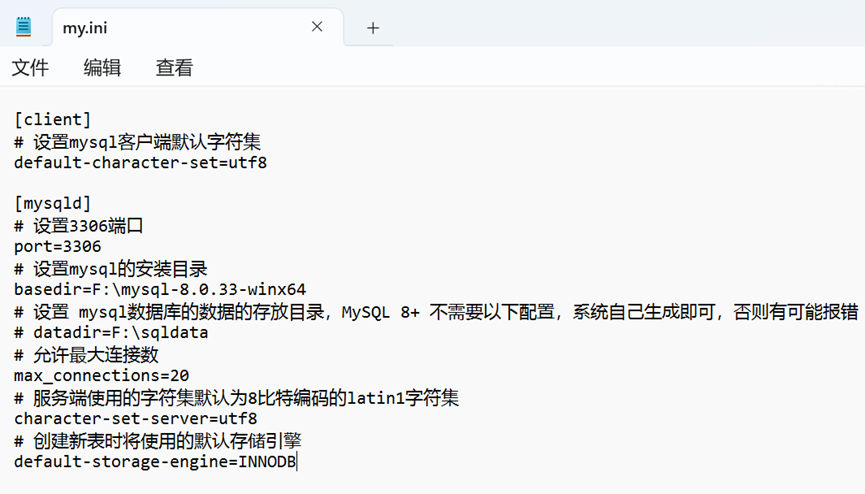The height and width of the screenshot is (494, 865).
Task: Click the comment about MySQL 8+ 不需要以下配置
Action: click(x=436, y=312)
